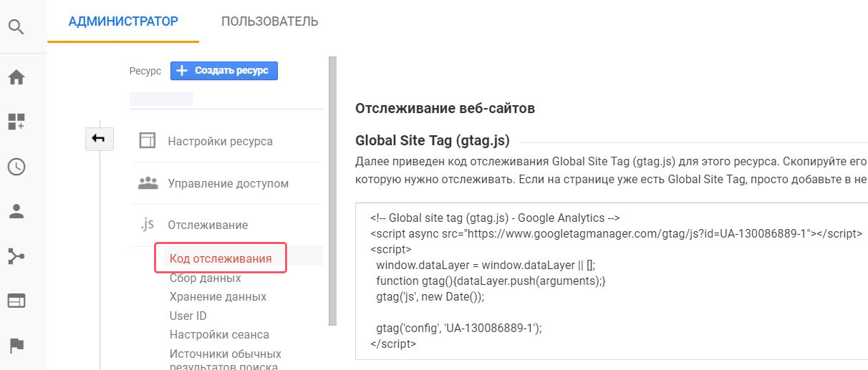868x370 pixels.
Task: Go to Home via house icon
Action: pyautogui.click(x=16, y=77)
